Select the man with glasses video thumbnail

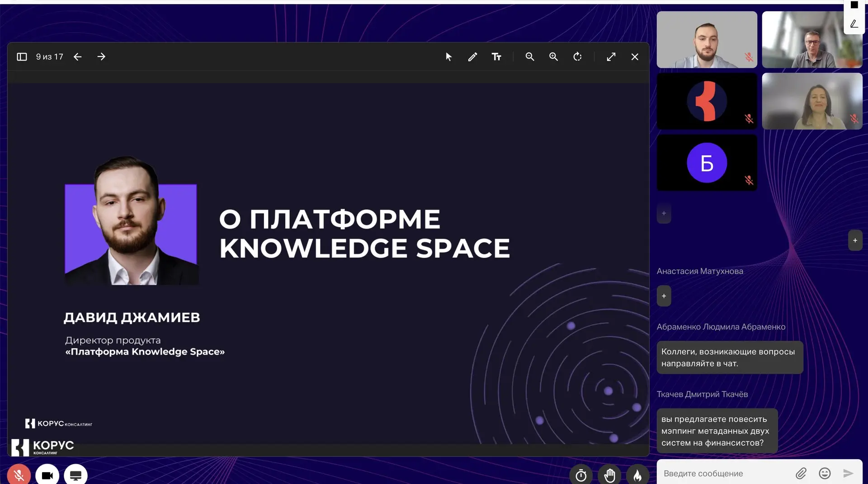coord(812,40)
